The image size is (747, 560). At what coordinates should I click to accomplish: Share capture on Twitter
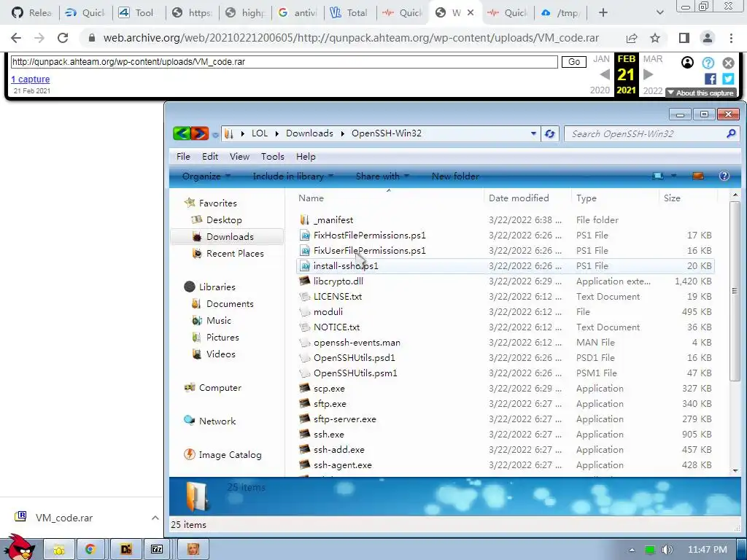[x=728, y=79]
